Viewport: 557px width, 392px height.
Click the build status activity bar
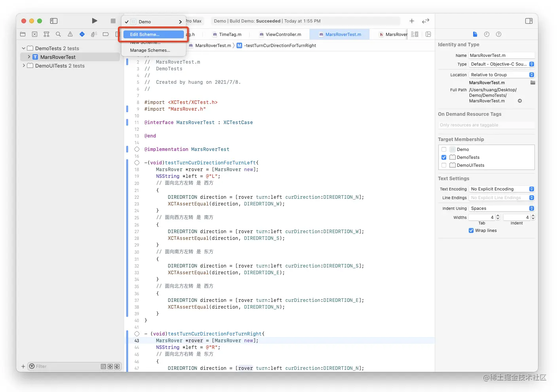(x=305, y=21)
